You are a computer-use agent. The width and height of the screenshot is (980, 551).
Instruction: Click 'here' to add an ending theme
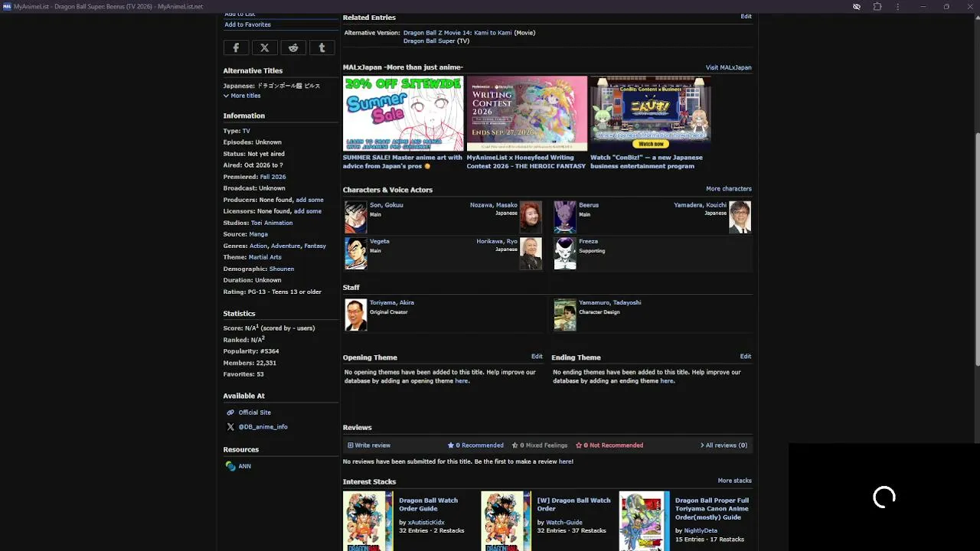click(x=667, y=381)
